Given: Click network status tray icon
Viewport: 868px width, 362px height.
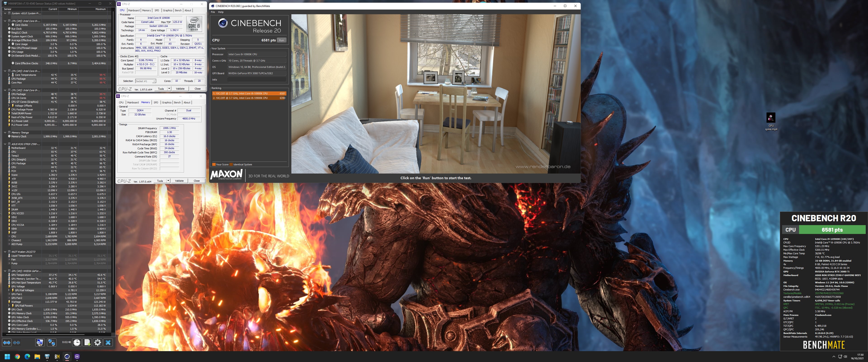Looking at the screenshot, I should pos(840,357).
